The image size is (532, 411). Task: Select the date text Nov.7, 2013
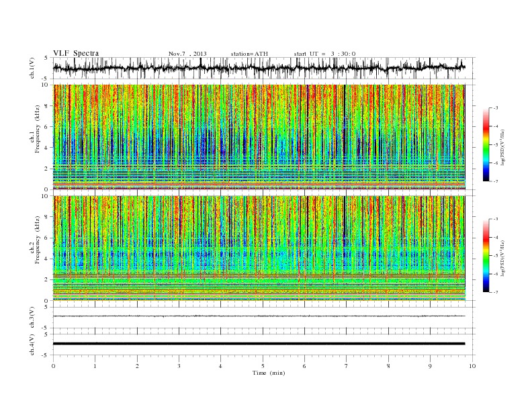(x=187, y=54)
